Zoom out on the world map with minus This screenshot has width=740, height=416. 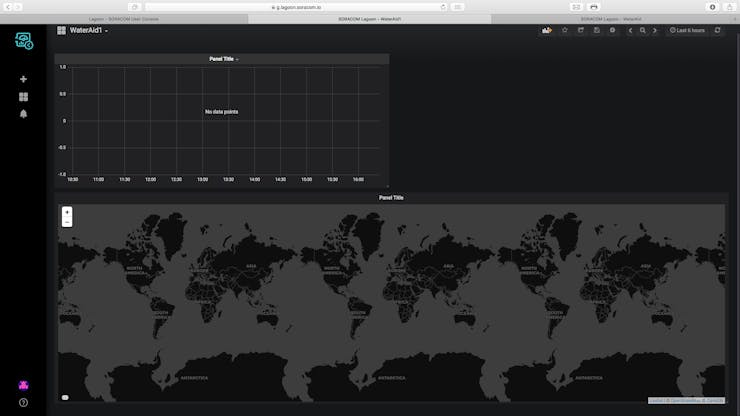(x=67, y=222)
